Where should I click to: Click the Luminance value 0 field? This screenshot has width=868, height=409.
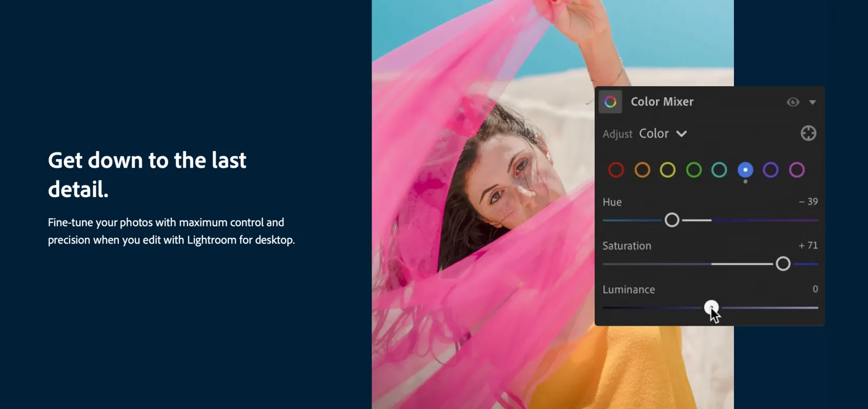pyautogui.click(x=815, y=289)
